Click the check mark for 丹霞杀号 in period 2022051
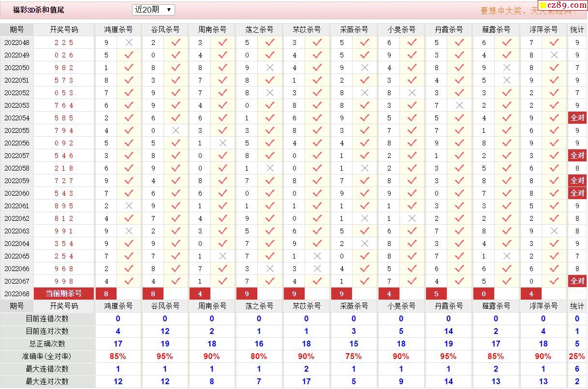This screenshot has height=389, width=588. pyautogui.click(x=459, y=80)
